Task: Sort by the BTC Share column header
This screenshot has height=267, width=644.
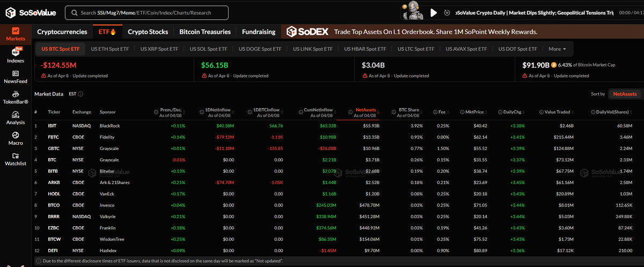Action: point(409,112)
